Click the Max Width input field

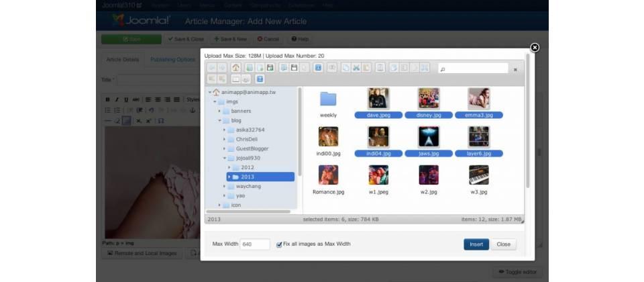(255, 244)
